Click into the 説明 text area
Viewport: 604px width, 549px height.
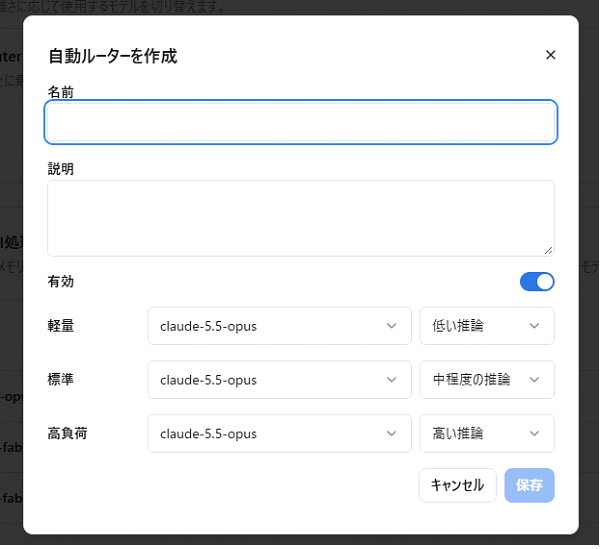[303, 220]
